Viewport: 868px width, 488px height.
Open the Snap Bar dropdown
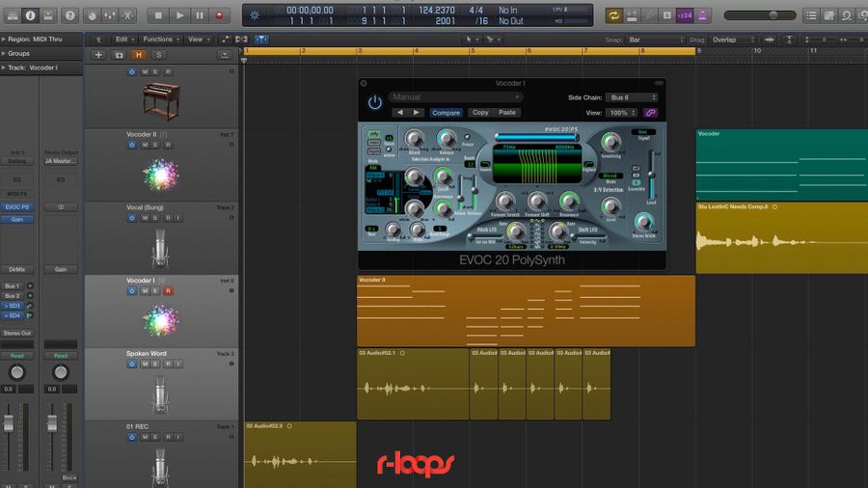point(656,40)
